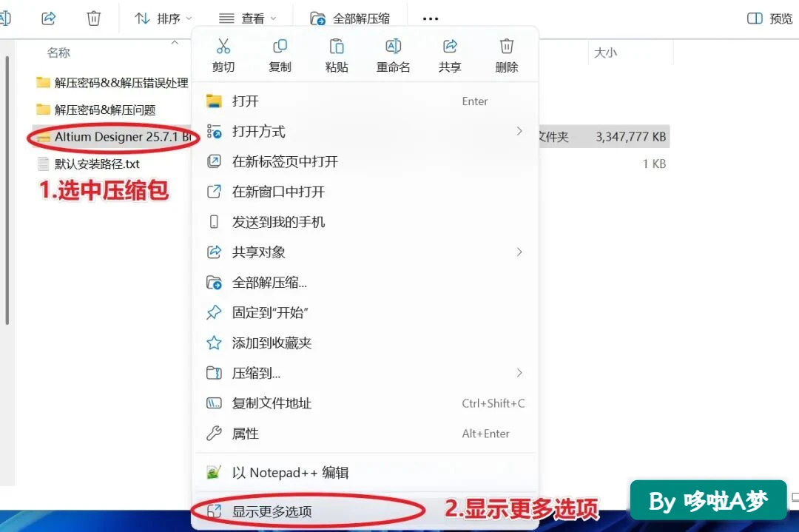Image resolution: width=799 pixels, height=532 pixels.
Task: Expand the 共享对象 submenu
Action: [x=365, y=252]
